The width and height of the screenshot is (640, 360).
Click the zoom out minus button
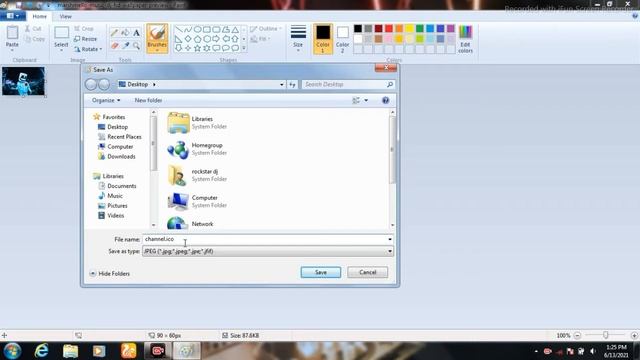(x=577, y=336)
